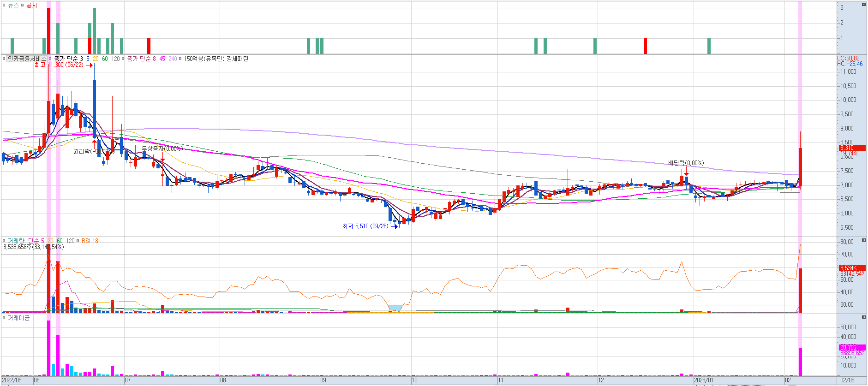This screenshot has width=868, height=386.
Task: Click the RSI 18 legend label
Action: coord(90,241)
